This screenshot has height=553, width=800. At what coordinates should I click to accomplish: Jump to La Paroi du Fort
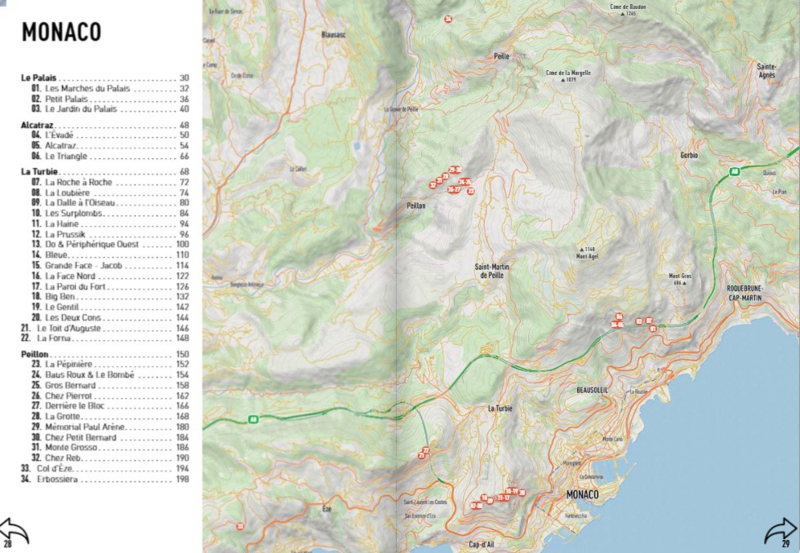coord(110,286)
